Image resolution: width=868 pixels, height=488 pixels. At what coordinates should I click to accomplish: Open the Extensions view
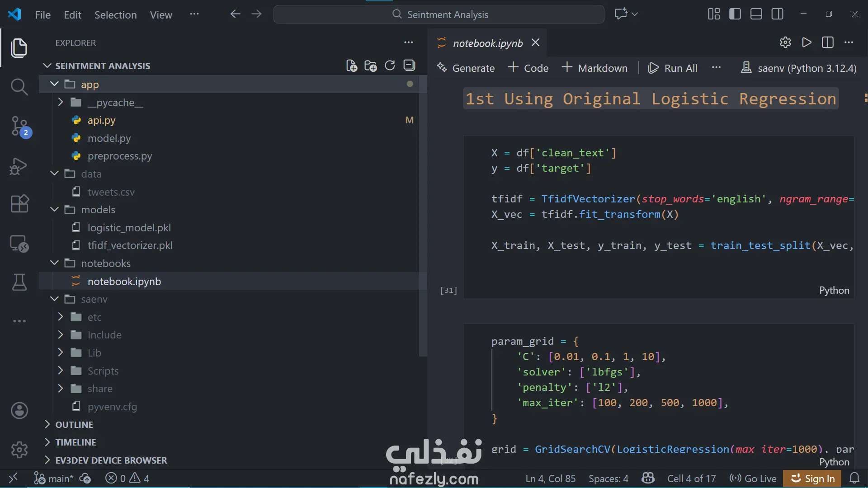pos(19,204)
